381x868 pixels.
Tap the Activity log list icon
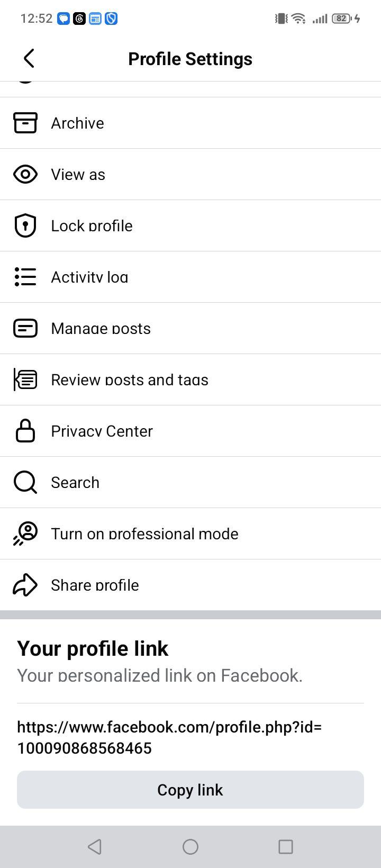click(25, 277)
